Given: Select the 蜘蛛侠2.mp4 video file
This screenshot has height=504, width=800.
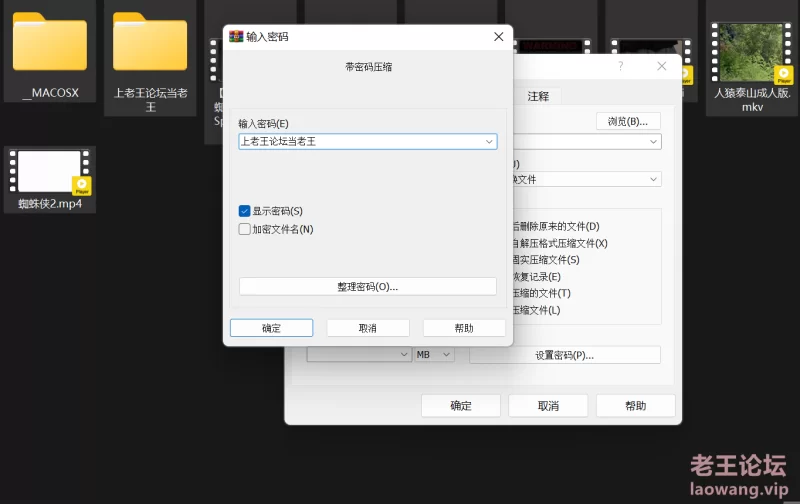Looking at the screenshot, I should coord(49,171).
